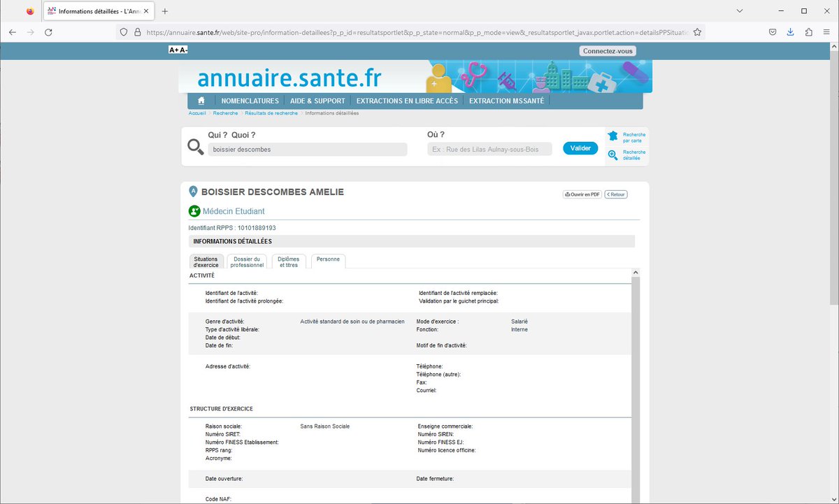
Task: Click Ouvrir en PDF button
Action: 582,194
